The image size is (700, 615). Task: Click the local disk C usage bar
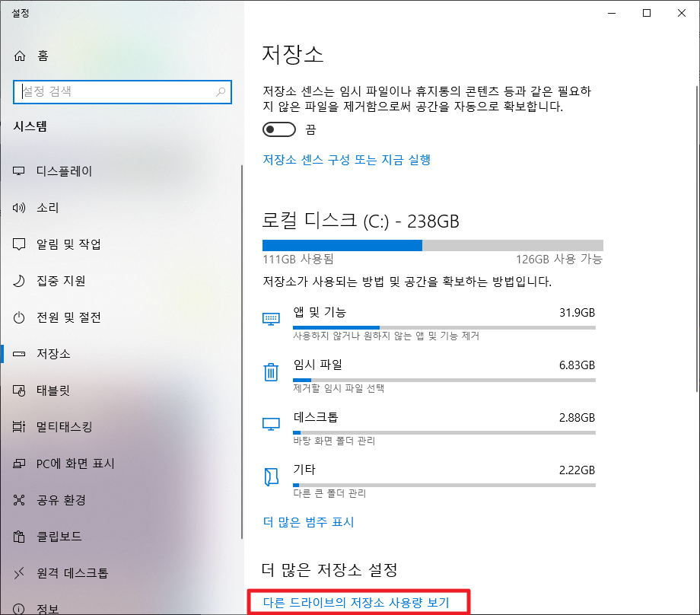point(433,245)
